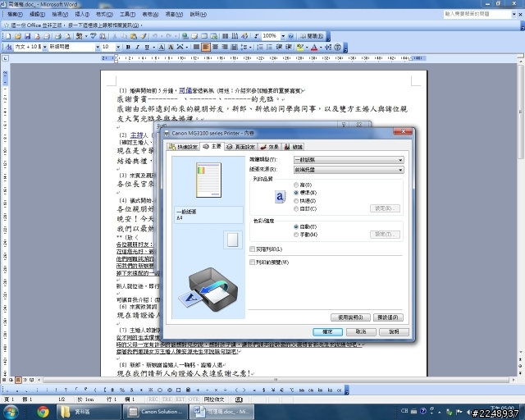Image resolution: width=525 pixels, height=420 pixels.
Task: Click 取消 Cancel button in printer dialog
Action: pyautogui.click(x=361, y=332)
